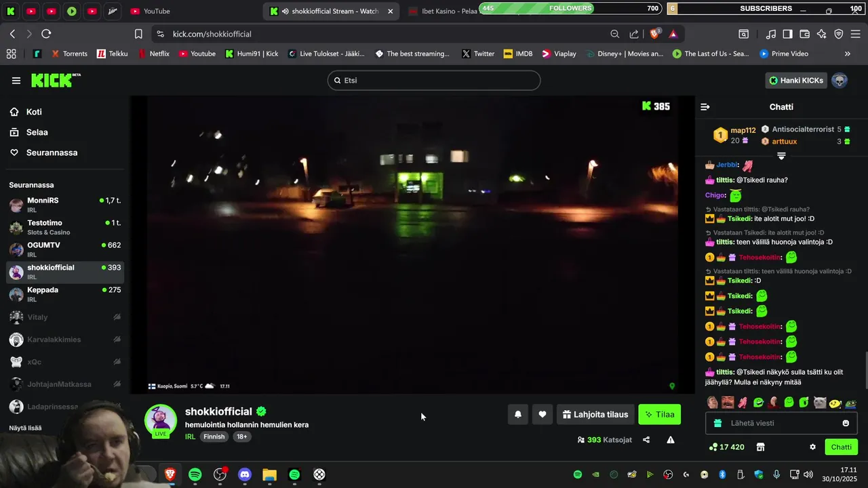Open map112 top gifter entry

pos(735,135)
